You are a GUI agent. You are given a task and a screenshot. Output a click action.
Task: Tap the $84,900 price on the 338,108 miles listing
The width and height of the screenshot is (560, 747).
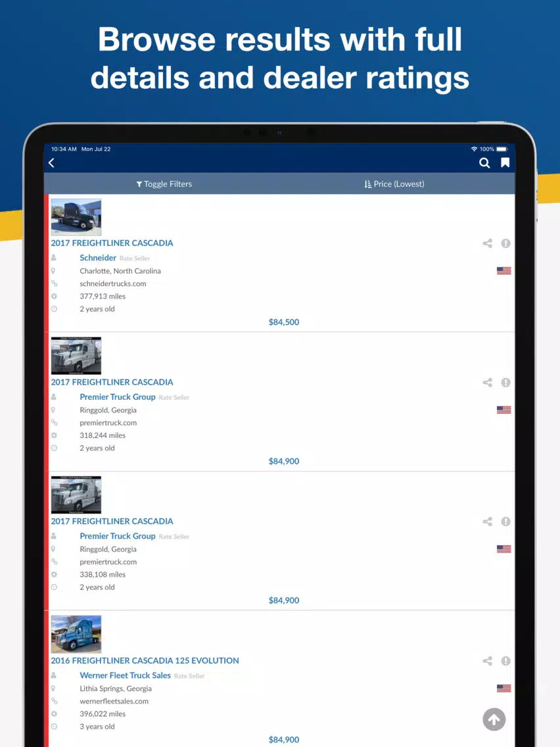(284, 600)
